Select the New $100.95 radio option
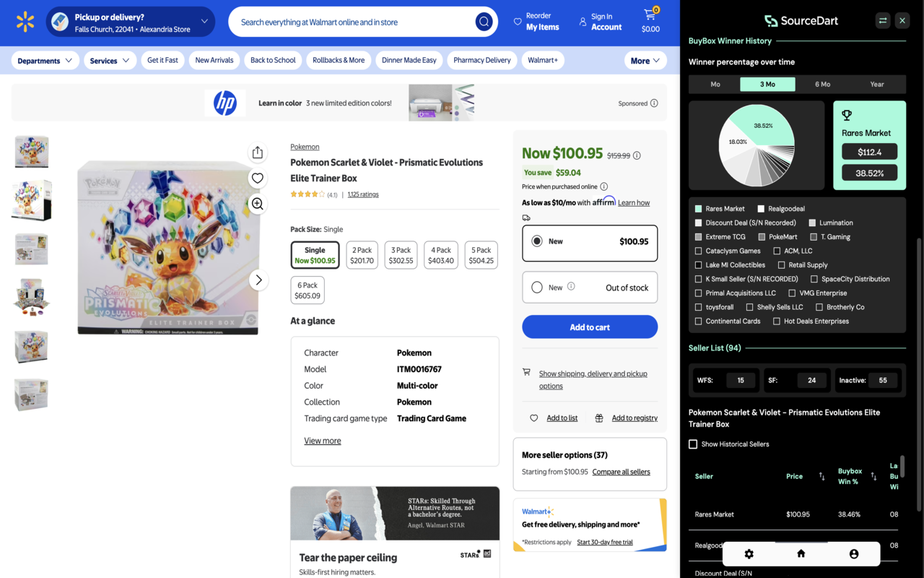 point(537,241)
